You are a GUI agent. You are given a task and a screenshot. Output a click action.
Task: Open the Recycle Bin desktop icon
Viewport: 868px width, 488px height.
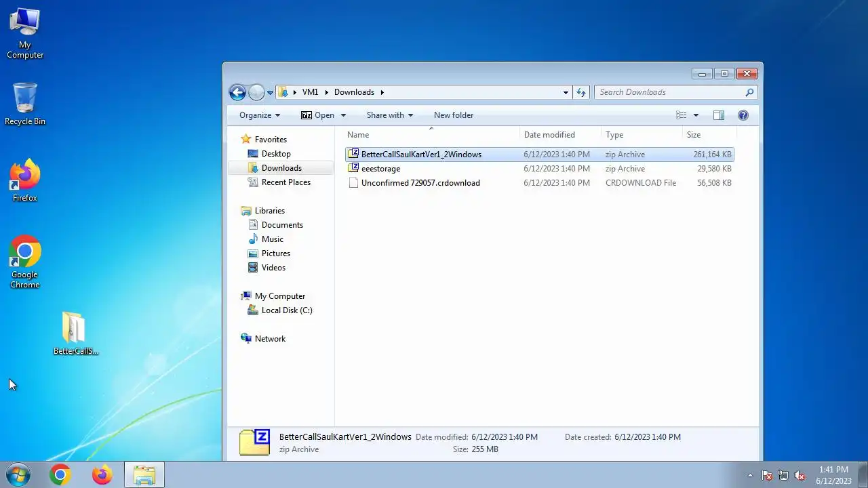(25, 104)
